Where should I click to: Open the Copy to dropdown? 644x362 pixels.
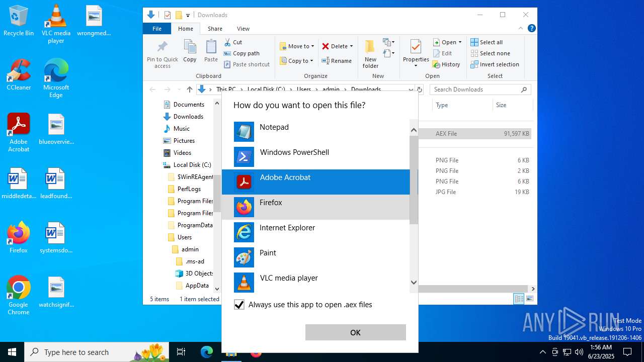pyautogui.click(x=297, y=61)
